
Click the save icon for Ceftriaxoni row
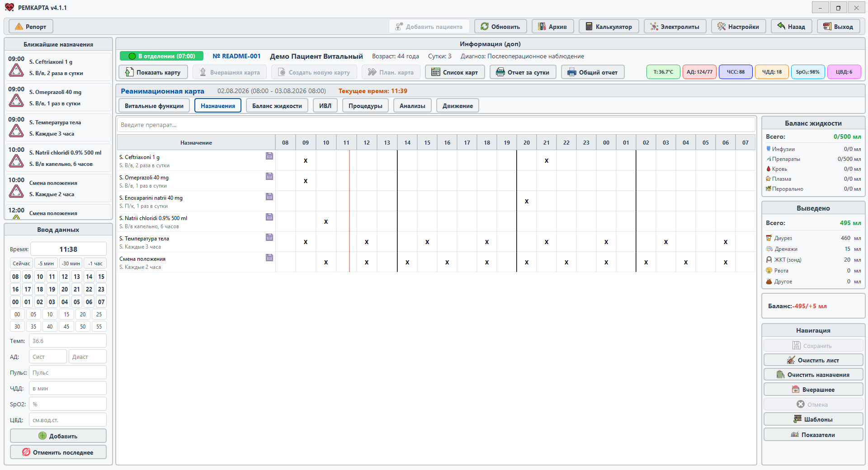pos(269,156)
